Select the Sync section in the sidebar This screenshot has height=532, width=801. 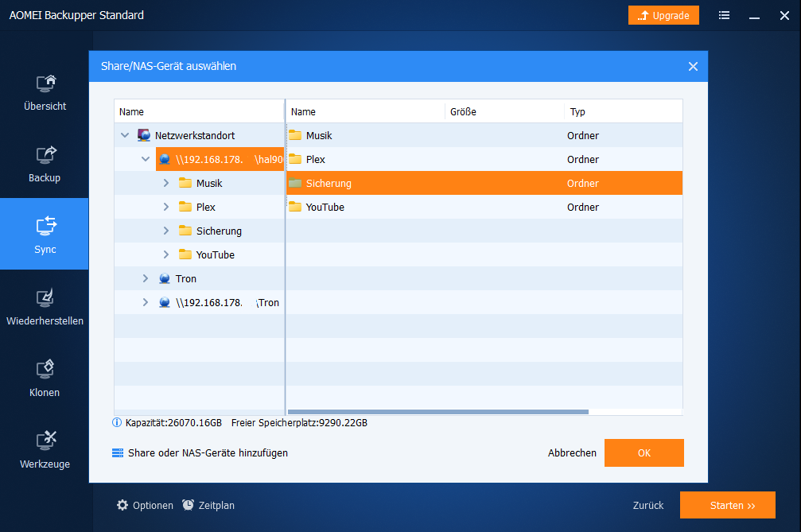[x=45, y=234]
